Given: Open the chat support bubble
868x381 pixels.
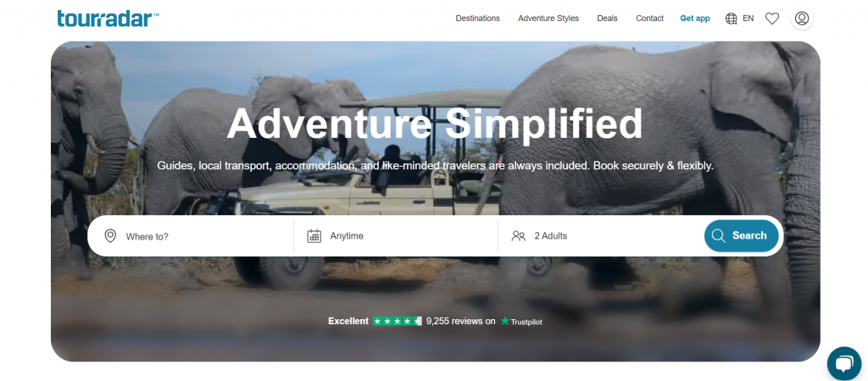Looking at the screenshot, I should [844, 363].
